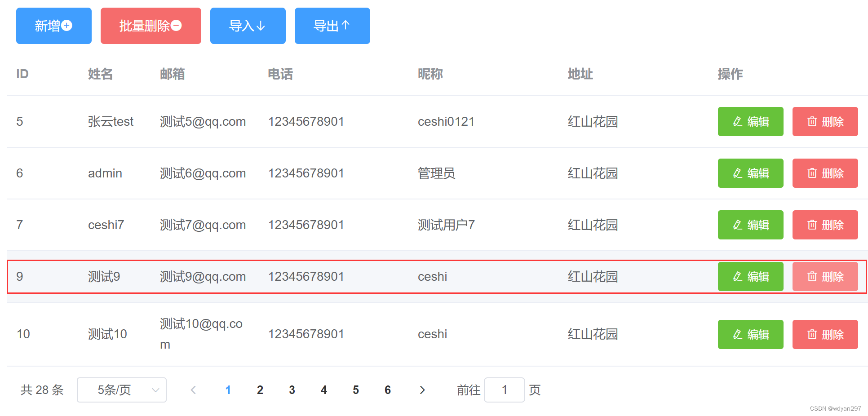This screenshot has height=416, width=868.
Task: Select page 6 in pagination
Action: [x=388, y=390]
